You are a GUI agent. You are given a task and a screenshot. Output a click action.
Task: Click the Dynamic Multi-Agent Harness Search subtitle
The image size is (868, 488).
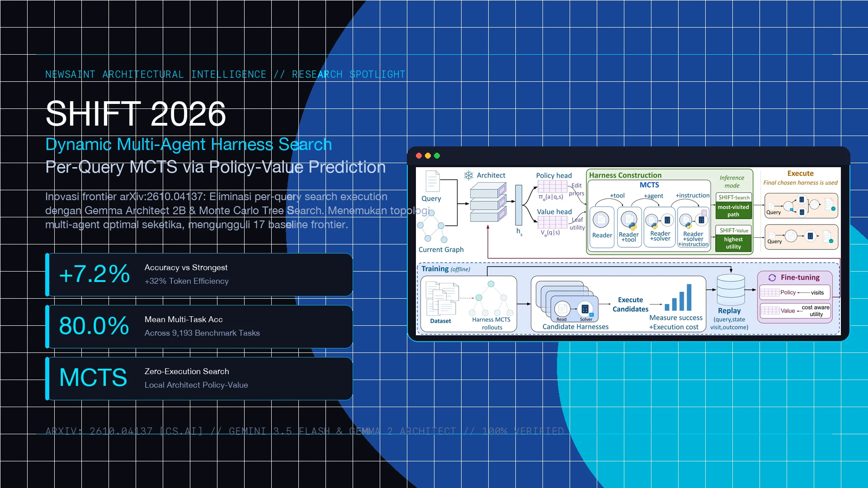[x=189, y=145]
